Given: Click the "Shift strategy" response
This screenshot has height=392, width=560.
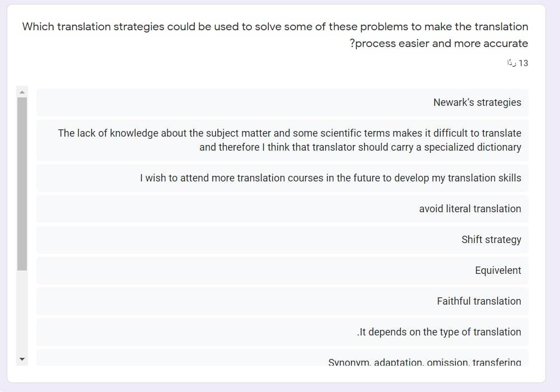Looking at the screenshot, I should 282,239.
